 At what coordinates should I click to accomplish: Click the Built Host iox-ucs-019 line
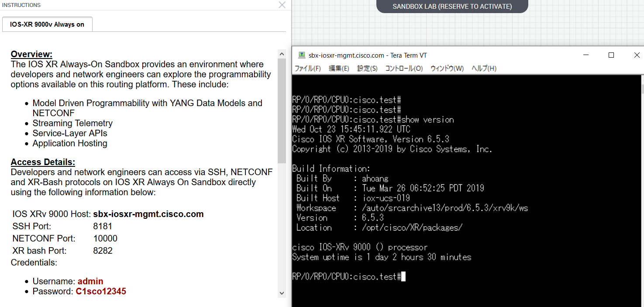tap(353, 198)
